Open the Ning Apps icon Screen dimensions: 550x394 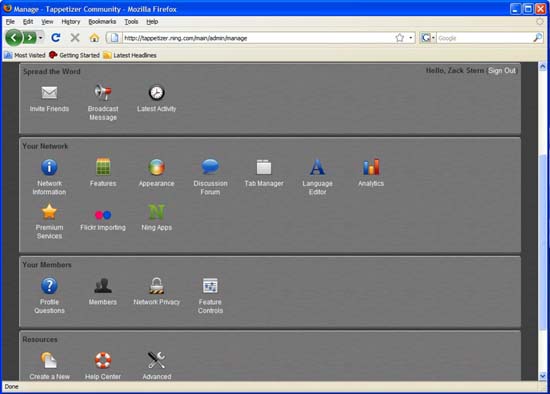click(x=156, y=212)
